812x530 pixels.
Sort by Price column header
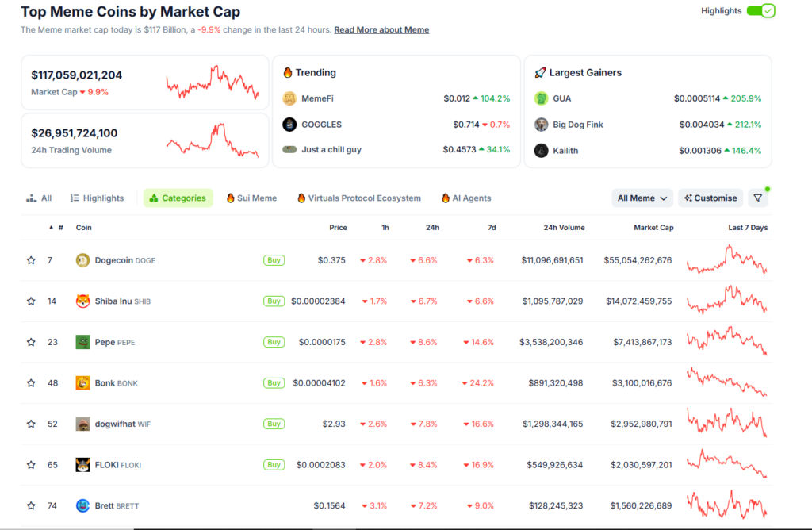tap(338, 228)
